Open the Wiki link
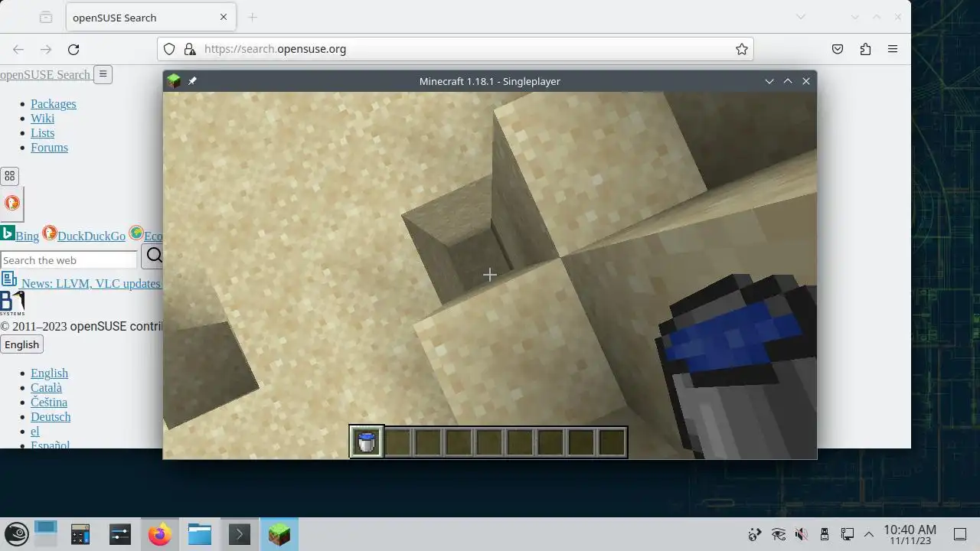 (42, 119)
